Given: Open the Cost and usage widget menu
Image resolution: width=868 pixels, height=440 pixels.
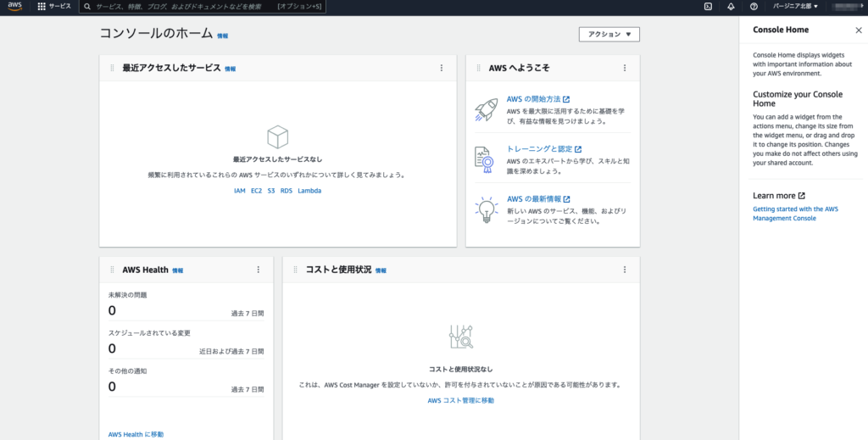Looking at the screenshot, I should [625, 270].
